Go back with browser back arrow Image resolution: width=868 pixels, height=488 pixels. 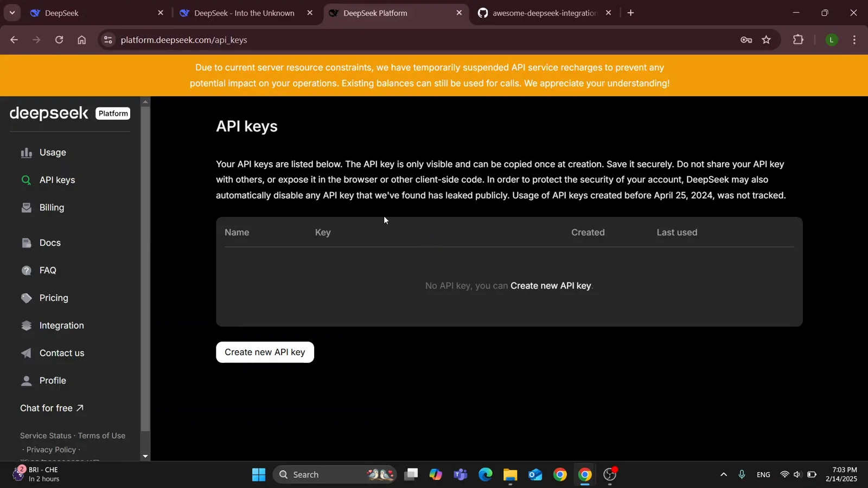[x=14, y=40]
